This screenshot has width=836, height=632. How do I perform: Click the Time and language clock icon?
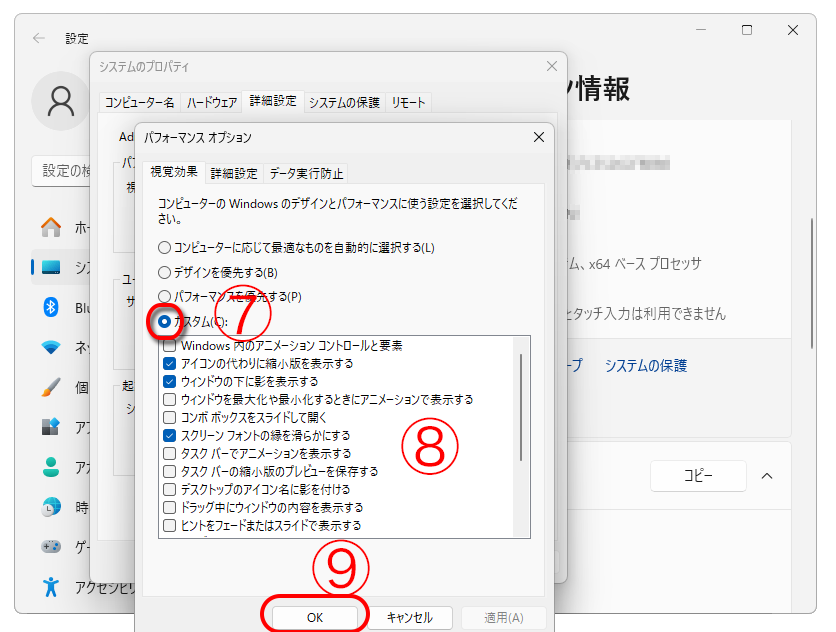(x=50, y=507)
